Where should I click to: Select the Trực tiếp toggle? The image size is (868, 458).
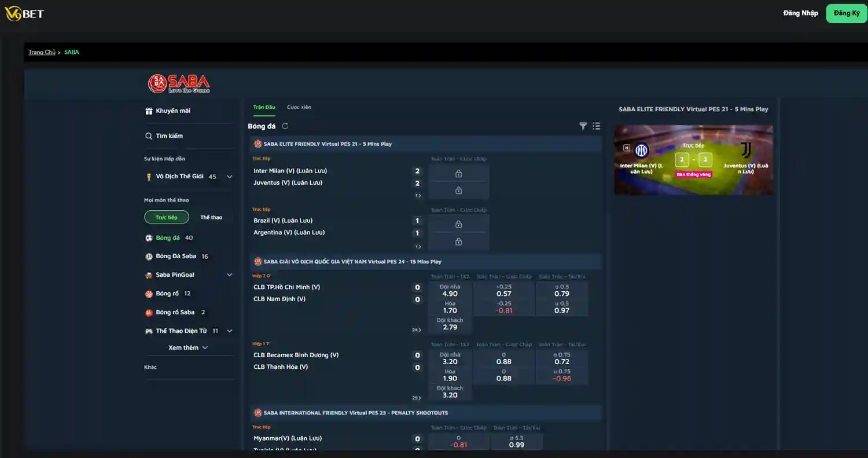[167, 217]
